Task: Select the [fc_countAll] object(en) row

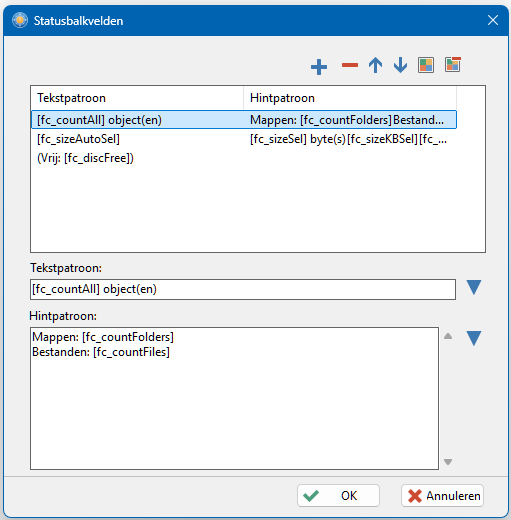Action: point(244,120)
